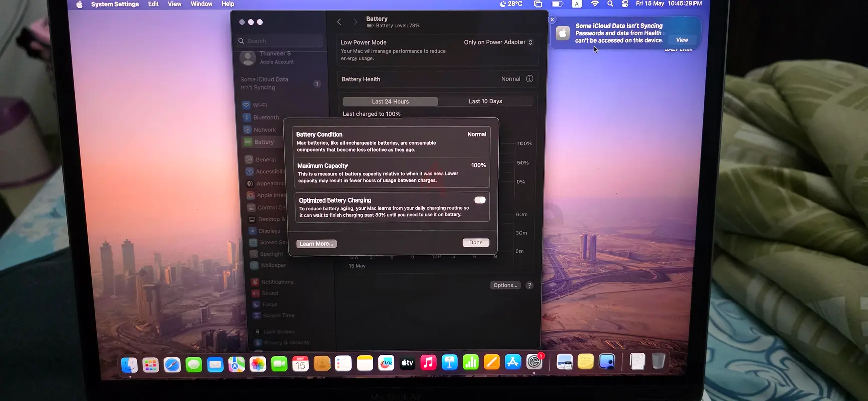
Task: Click the Battery Health info icon
Action: click(530, 79)
